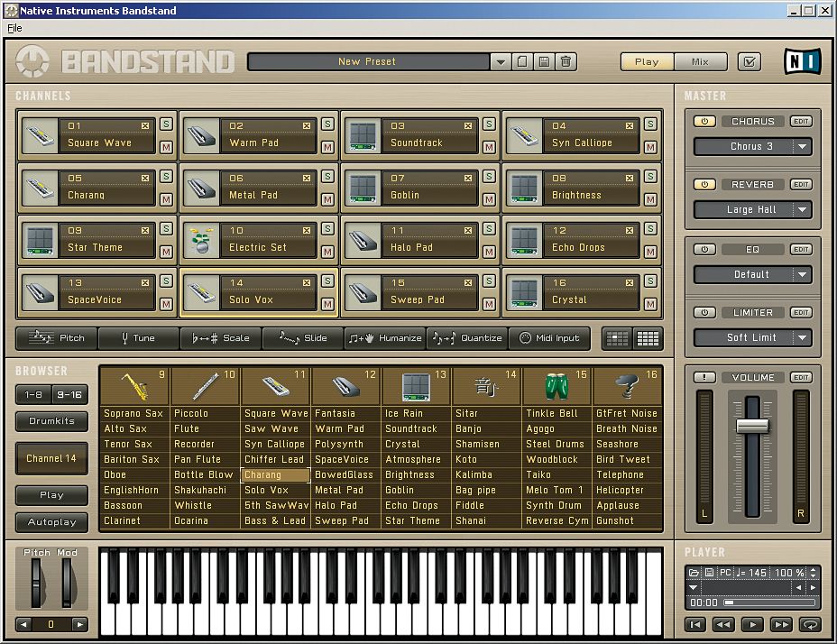Enable the EQ power switch
Image resolution: width=837 pixels, height=644 pixels.
click(704, 249)
